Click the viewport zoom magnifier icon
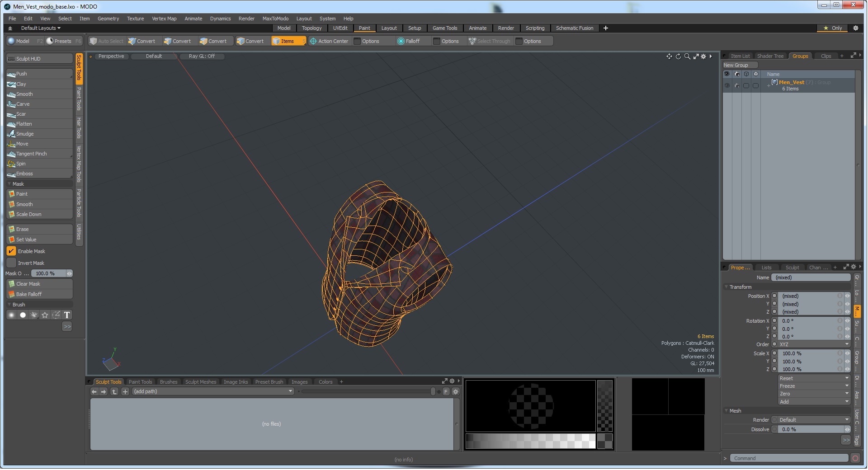The height and width of the screenshot is (470, 868). [687, 56]
